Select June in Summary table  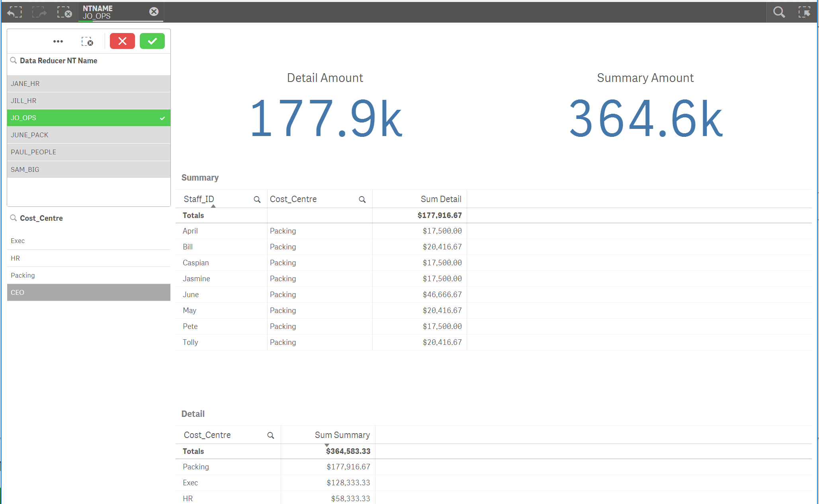(191, 294)
